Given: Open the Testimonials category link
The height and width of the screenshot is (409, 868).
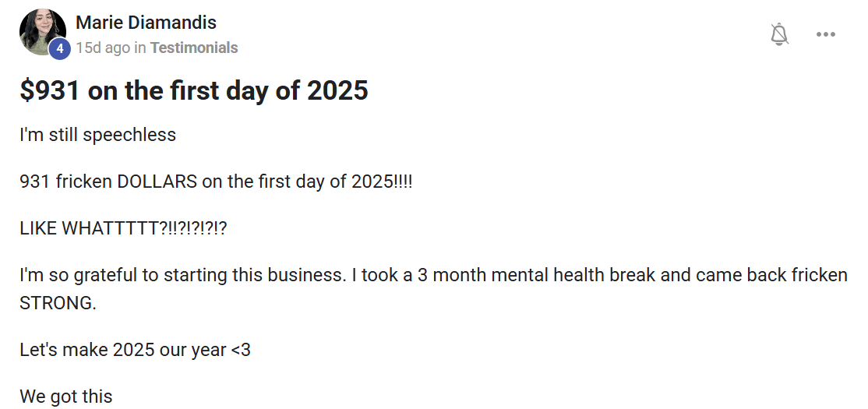Looking at the screenshot, I should click(x=194, y=48).
